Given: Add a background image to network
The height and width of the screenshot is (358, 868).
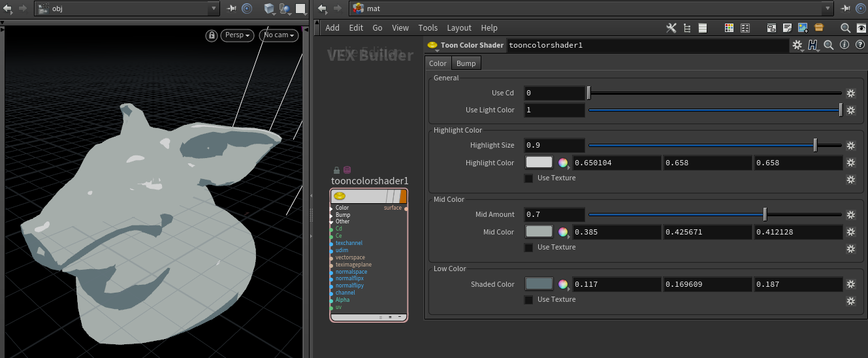Looking at the screenshot, I should click(x=803, y=28).
